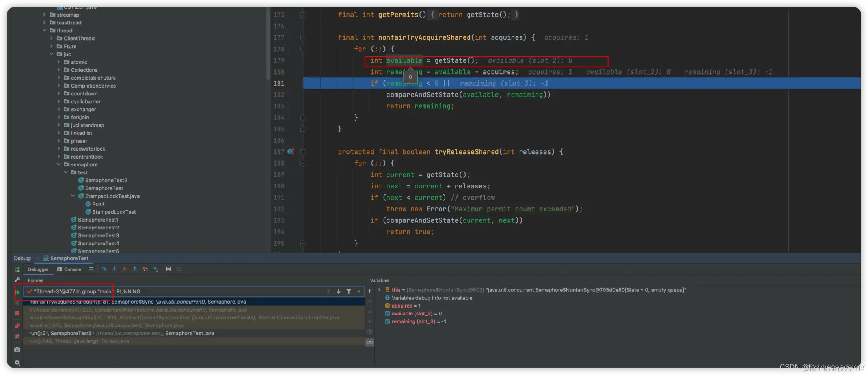The width and height of the screenshot is (868, 375).
Task: Select 'available (slot_2) = 0' variable
Action: pos(413,314)
